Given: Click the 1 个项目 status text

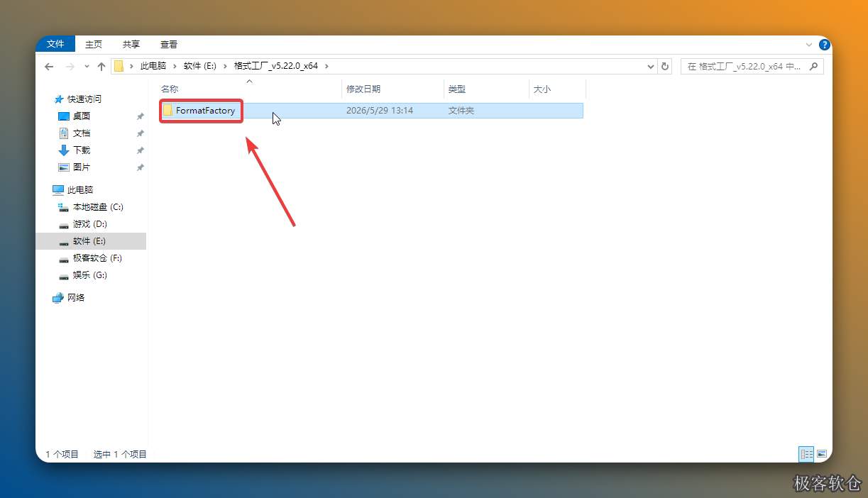Looking at the screenshot, I should click(x=62, y=454).
